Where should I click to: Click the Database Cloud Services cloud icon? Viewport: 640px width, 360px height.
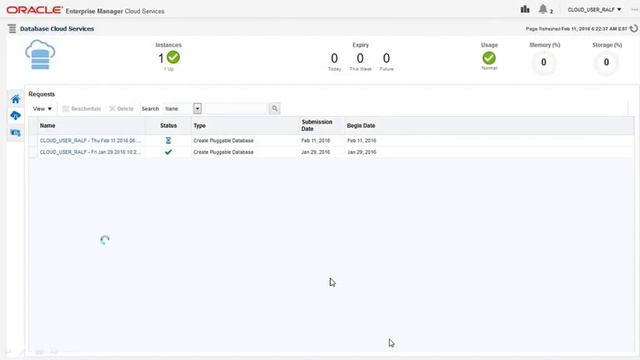[x=40, y=55]
